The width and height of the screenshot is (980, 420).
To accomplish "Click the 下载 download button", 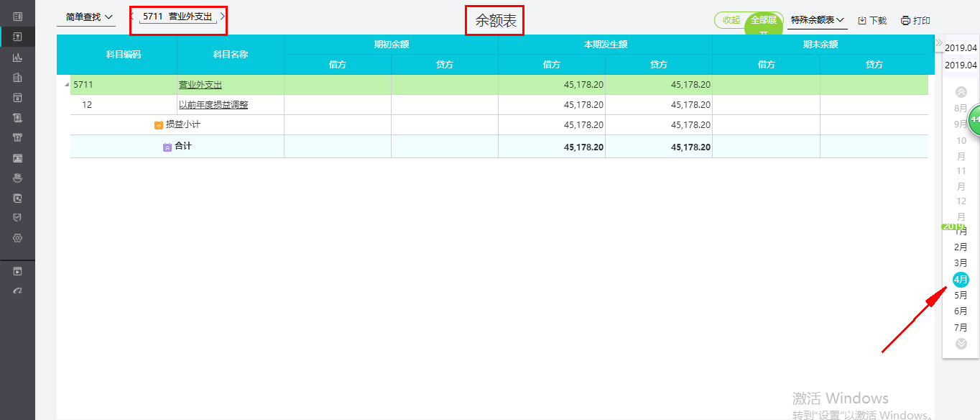I will coord(872,21).
